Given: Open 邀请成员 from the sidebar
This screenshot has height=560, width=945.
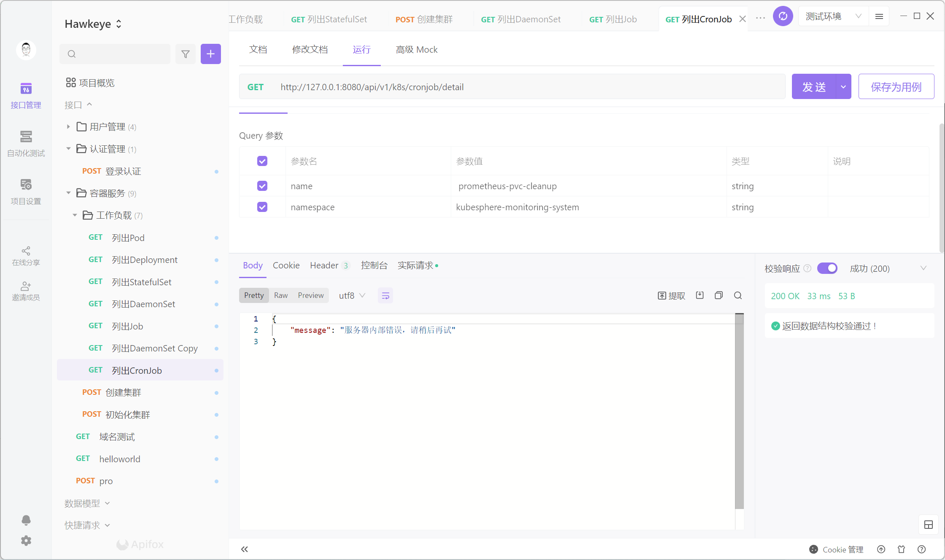Looking at the screenshot, I should [x=26, y=291].
